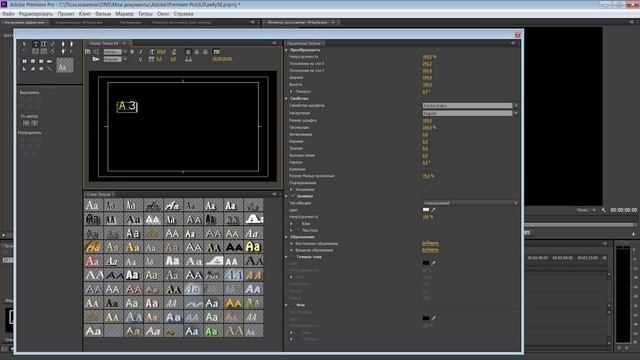
Task: Click the Размер шрифта value
Action: click(427, 120)
